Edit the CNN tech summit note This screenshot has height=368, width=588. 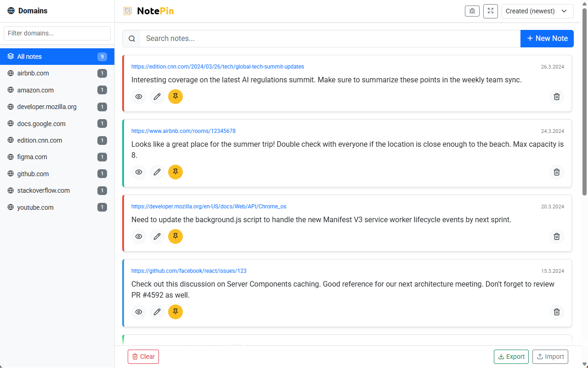point(157,97)
